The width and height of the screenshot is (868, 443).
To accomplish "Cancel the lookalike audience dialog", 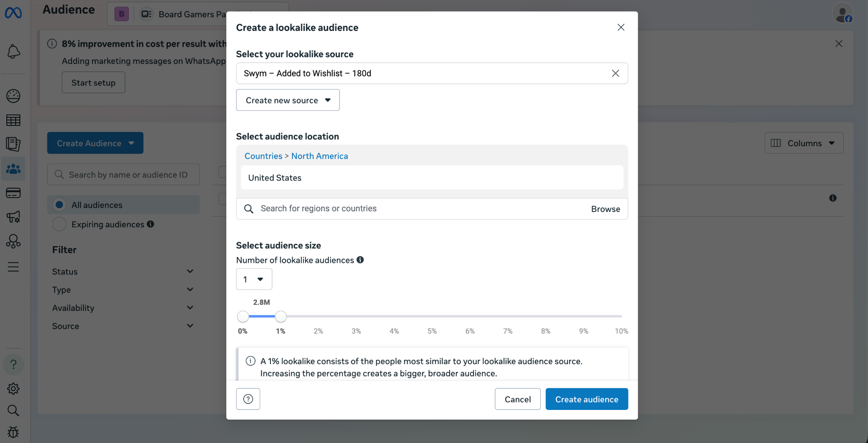I will click(517, 399).
